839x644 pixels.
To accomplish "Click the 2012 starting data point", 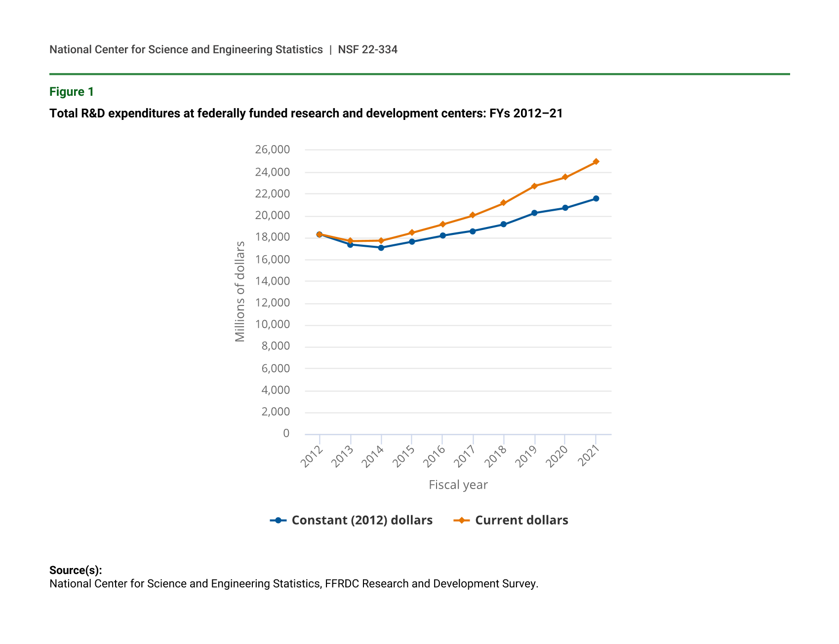I will point(320,234).
